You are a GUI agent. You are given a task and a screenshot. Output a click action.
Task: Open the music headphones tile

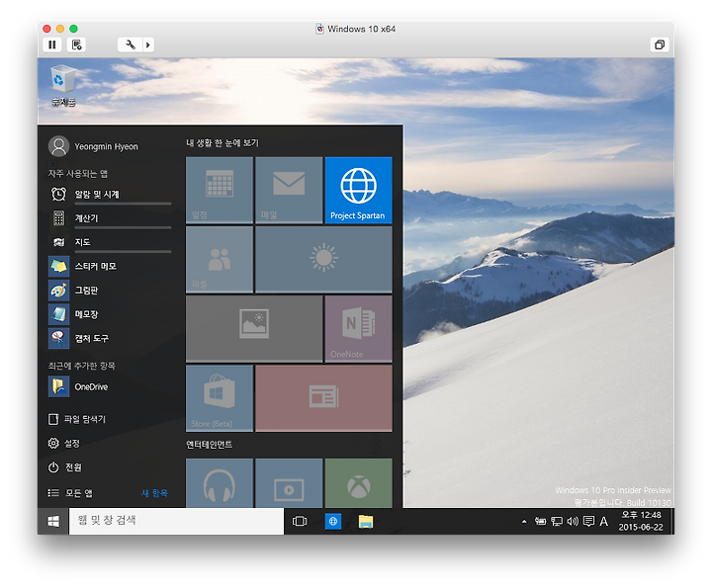[220, 483]
